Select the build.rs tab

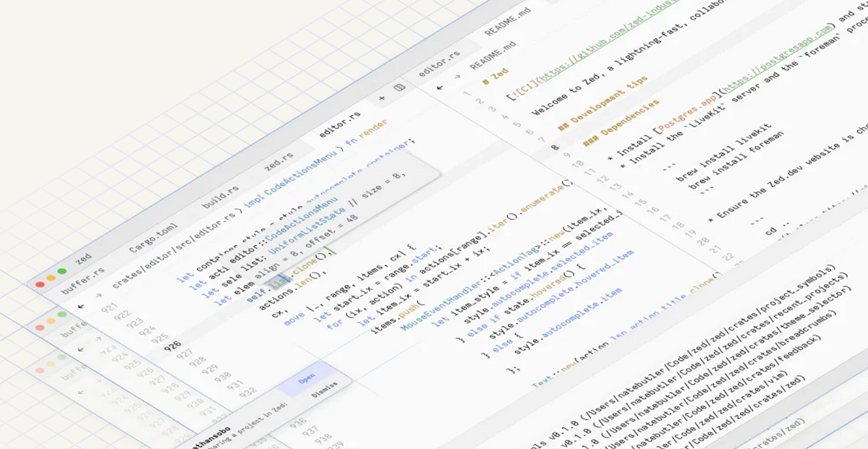click(221, 197)
